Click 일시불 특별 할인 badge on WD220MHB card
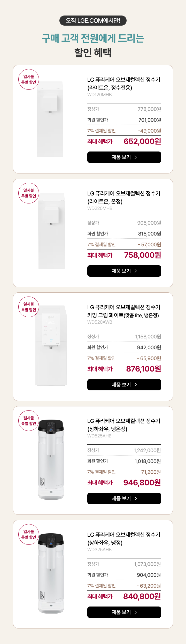 pos(29,193)
